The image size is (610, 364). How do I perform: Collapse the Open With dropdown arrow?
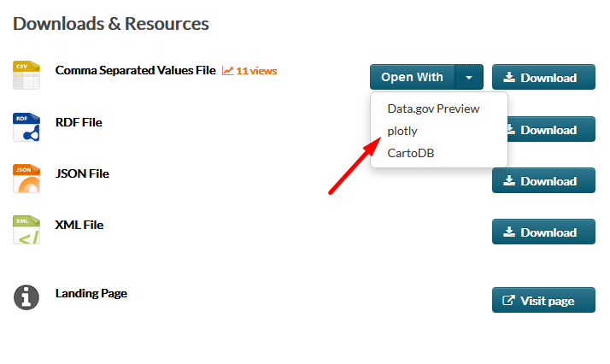tap(469, 77)
